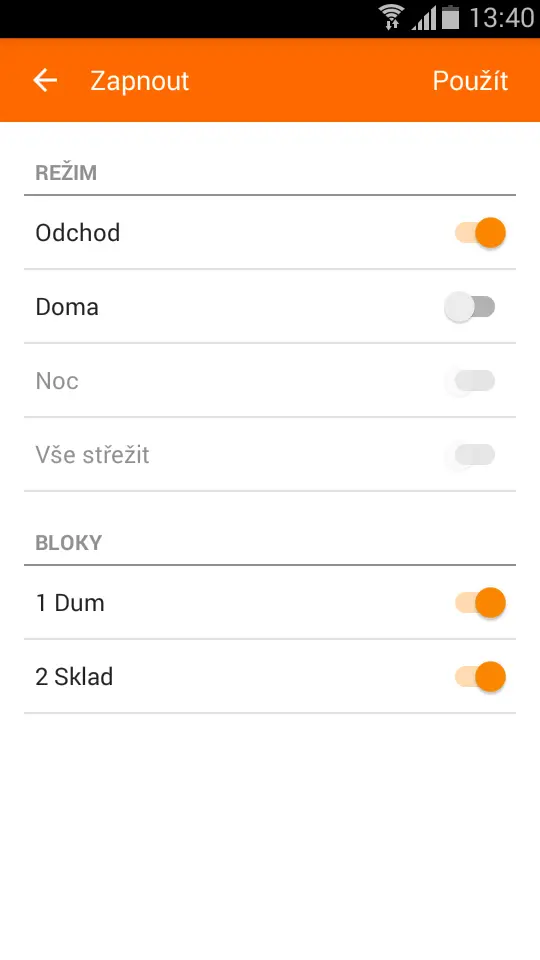The image size is (540, 960).
Task: Tap the signal strength icon
Action: pyautogui.click(x=424, y=18)
